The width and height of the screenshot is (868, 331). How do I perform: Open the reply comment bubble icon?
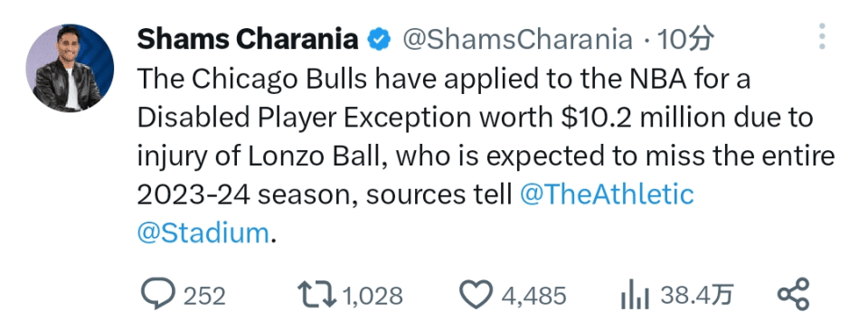click(x=157, y=294)
